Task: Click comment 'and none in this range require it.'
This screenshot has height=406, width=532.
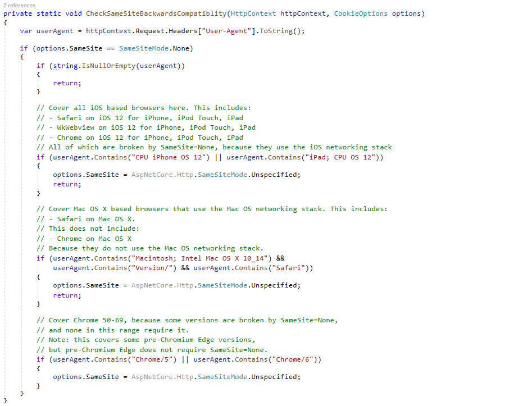Action: [113, 330]
